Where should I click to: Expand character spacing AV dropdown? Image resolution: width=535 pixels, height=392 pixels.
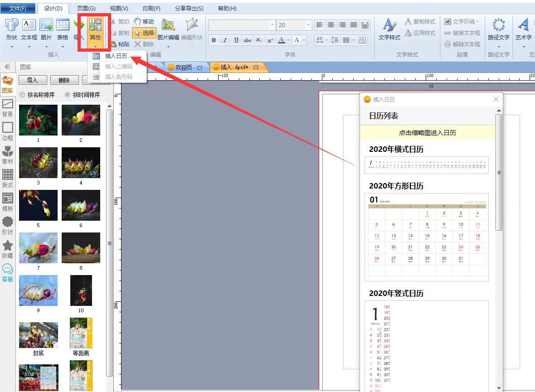coord(327,40)
